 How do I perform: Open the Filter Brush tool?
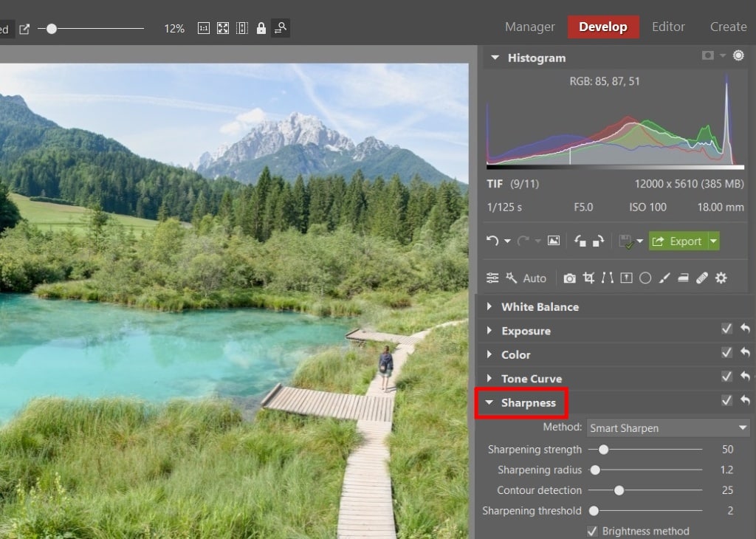[664, 278]
